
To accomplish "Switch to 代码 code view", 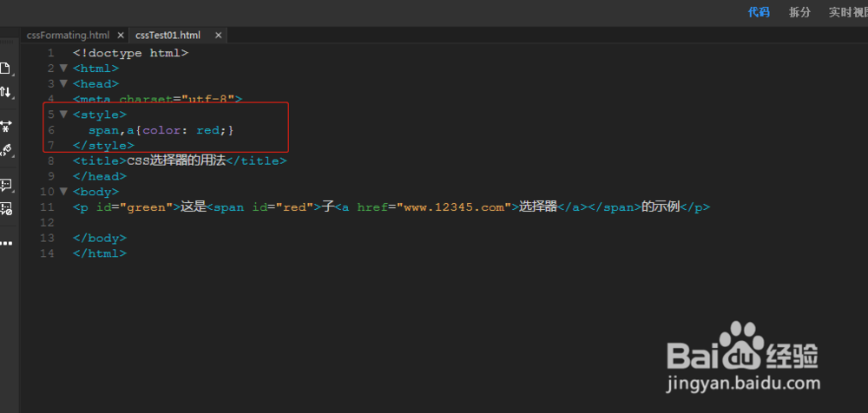I will click(x=759, y=12).
